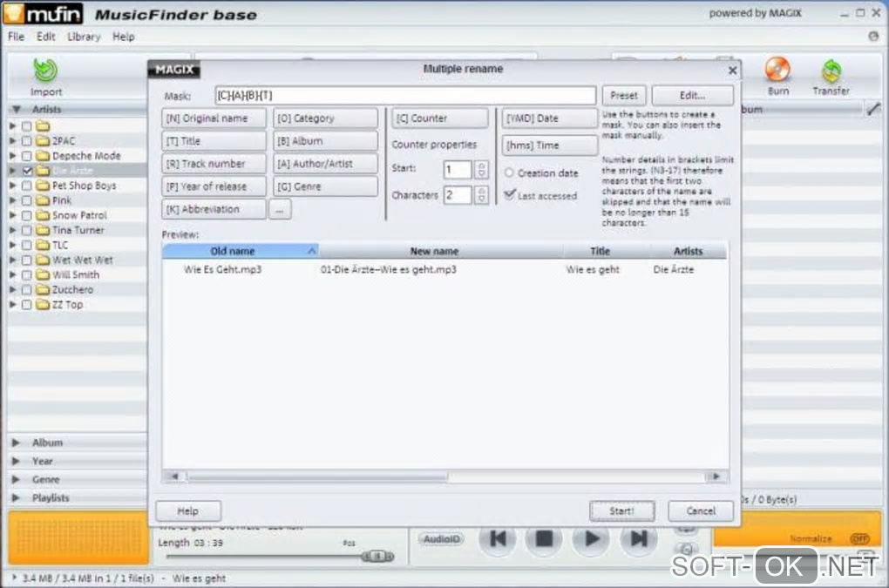The height and width of the screenshot is (588, 889).
Task: Tick the 2PAC checkbox
Action: [27, 140]
